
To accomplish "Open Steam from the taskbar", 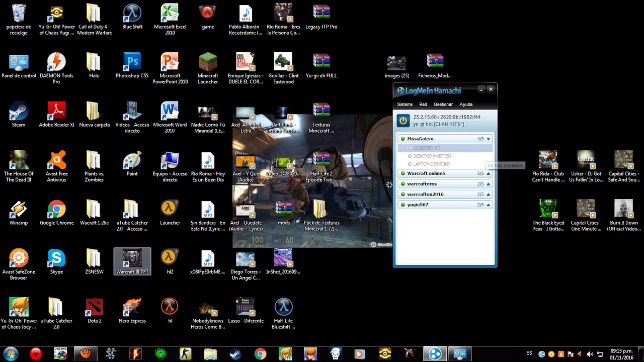I will [235, 354].
